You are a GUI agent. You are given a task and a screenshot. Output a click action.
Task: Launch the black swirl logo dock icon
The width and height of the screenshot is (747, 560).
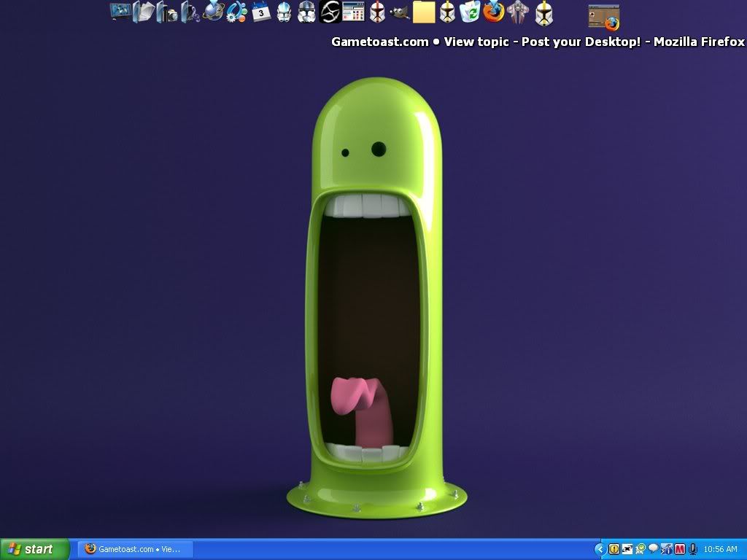coord(330,12)
